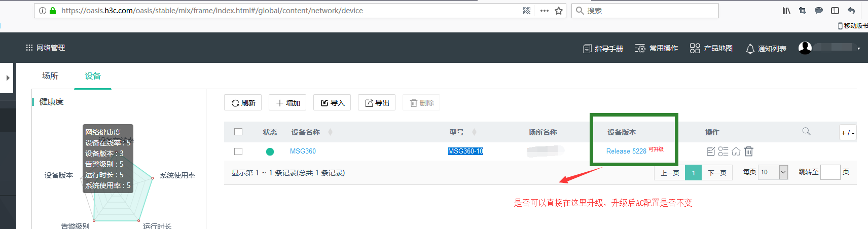Focus the browser 搜索 search box
The image size is (868, 229).
coord(645,11)
